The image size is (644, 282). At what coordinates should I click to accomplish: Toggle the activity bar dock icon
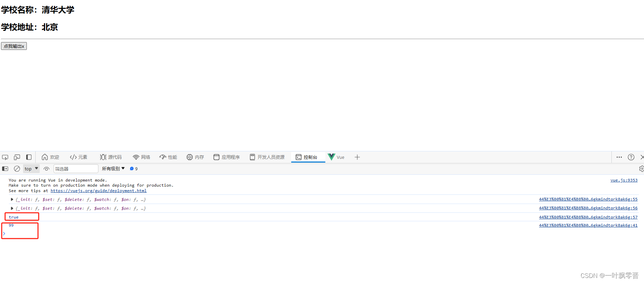click(29, 157)
